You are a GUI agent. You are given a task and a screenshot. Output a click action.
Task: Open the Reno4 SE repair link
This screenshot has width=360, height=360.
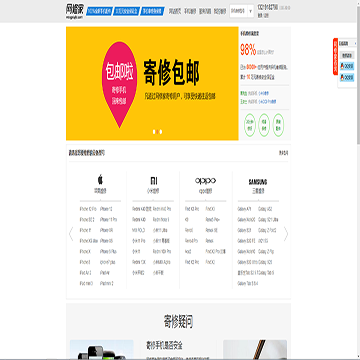[212, 230]
